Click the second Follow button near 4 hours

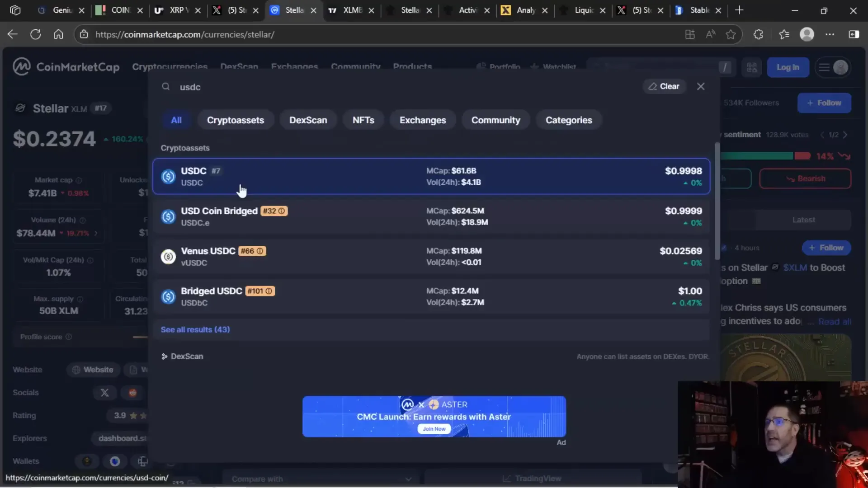(x=826, y=248)
